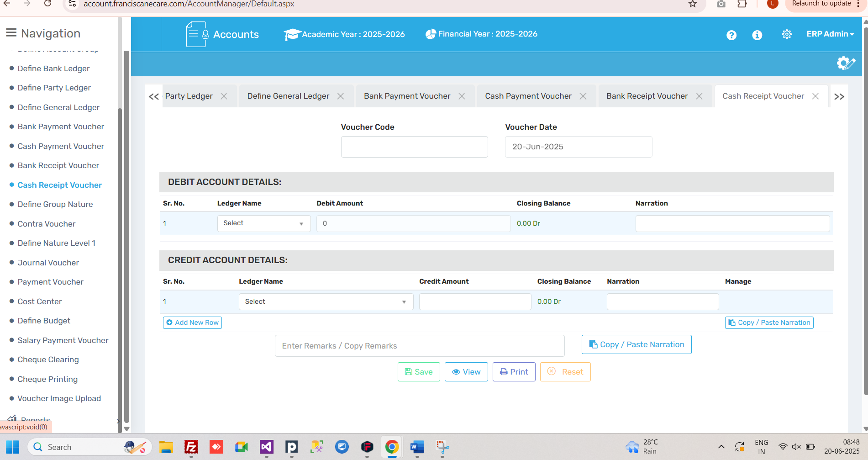
Task: Bookmark this page with the star icon
Action: (693, 4)
